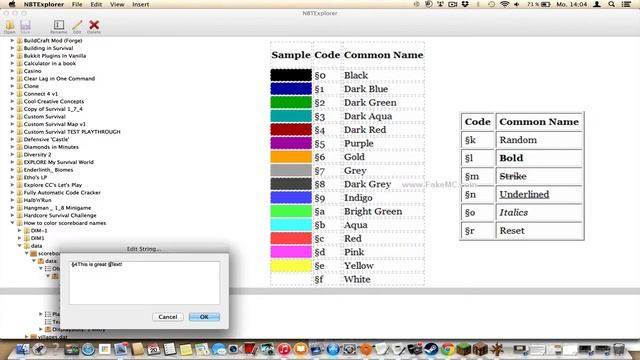Open Finder from the dock
This screenshot has height=360, width=640.
click(22, 349)
